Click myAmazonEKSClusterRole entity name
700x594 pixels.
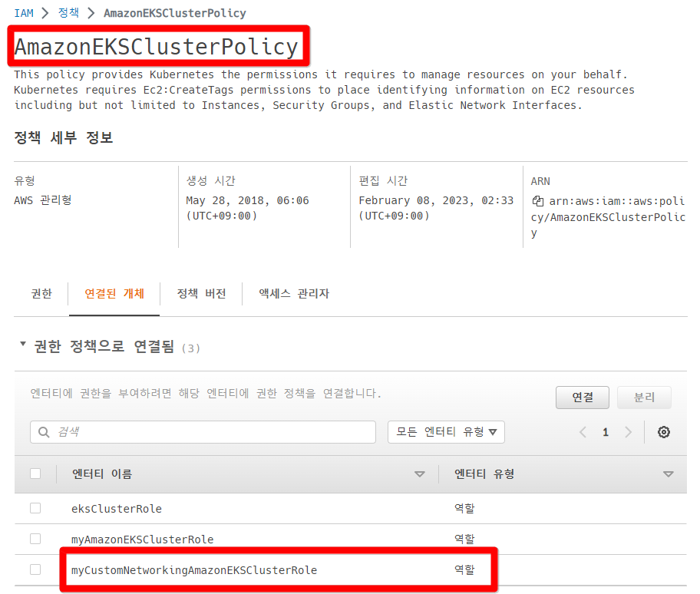point(143,540)
